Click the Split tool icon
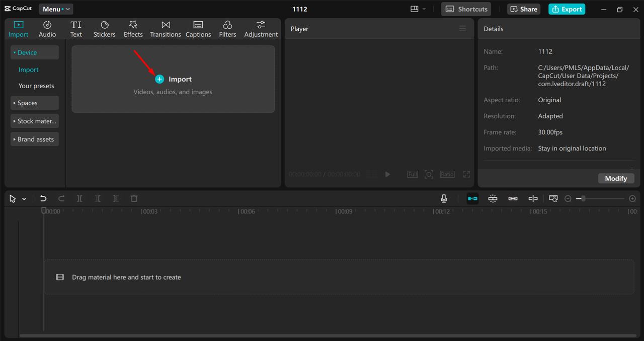Screen dimensions: 644x341 coord(79,198)
